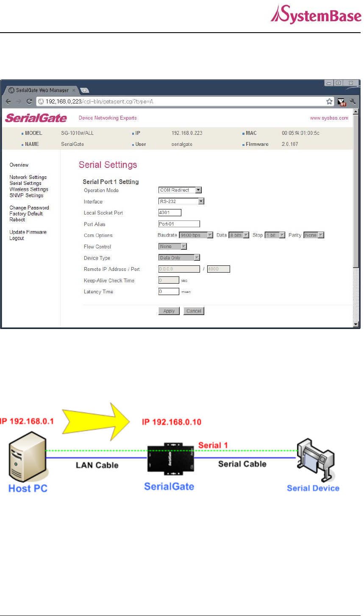Click the 'Serial Port 1 Setting' heading

click(x=111, y=182)
